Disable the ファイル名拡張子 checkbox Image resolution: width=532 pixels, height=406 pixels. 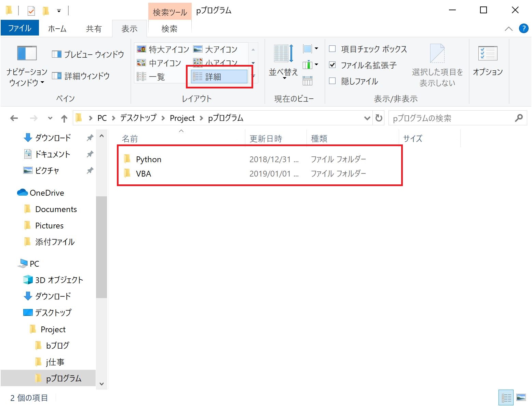332,65
